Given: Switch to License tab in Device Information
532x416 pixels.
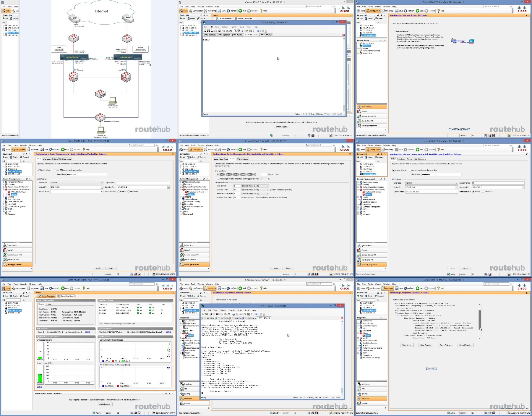Looking at the screenshot, I should 48,304.
